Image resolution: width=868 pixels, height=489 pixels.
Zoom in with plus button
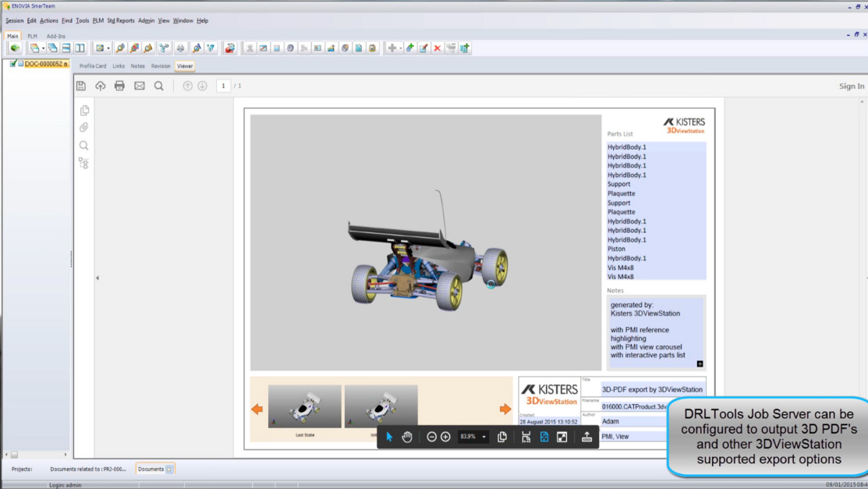(445, 437)
